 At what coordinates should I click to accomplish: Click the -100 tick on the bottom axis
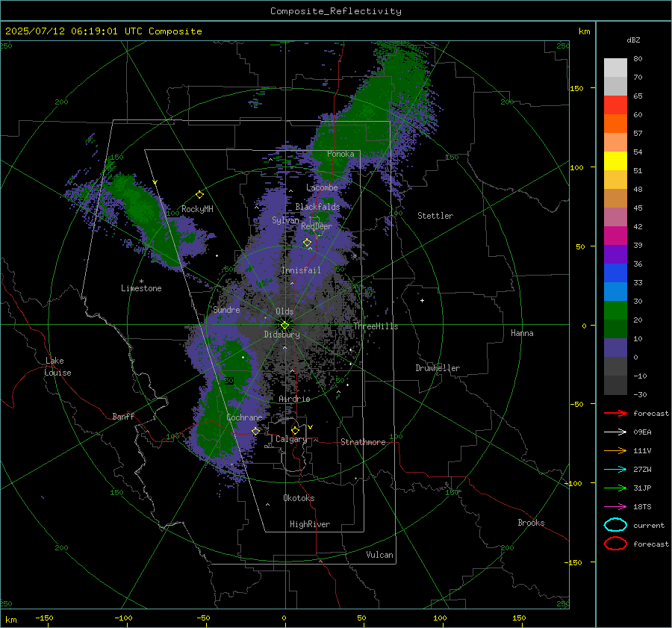tap(123, 618)
